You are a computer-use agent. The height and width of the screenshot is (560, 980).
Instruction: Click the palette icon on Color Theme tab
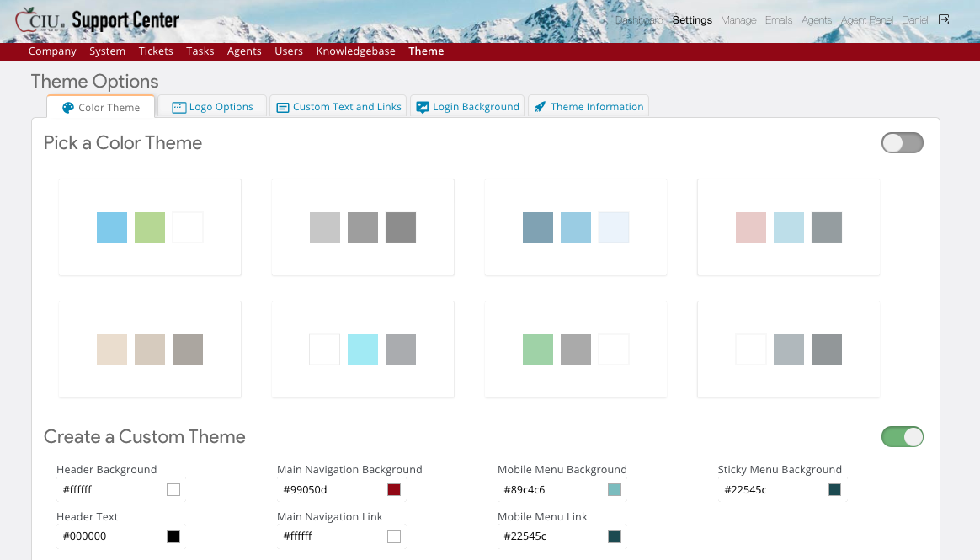[x=68, y=108]
